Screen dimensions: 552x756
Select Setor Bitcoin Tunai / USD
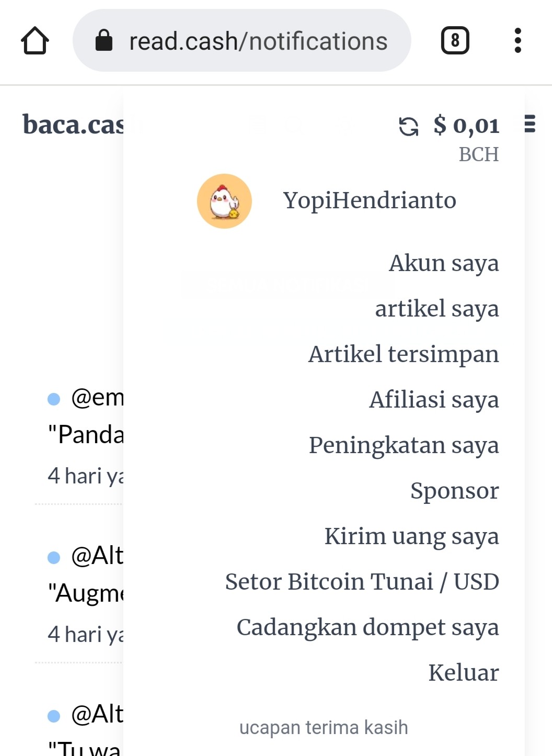point(362,582)
